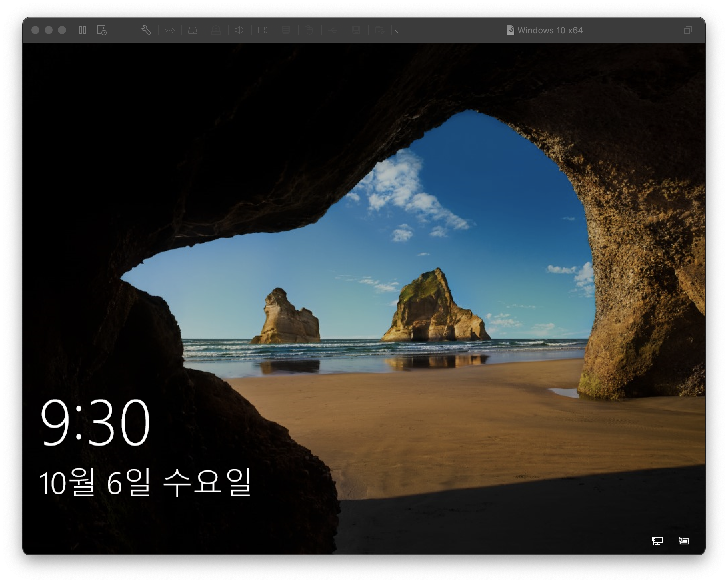Open virtual machine settings wrench icon
The height and width of the screenshot is (583, 728).
[146, 30]
